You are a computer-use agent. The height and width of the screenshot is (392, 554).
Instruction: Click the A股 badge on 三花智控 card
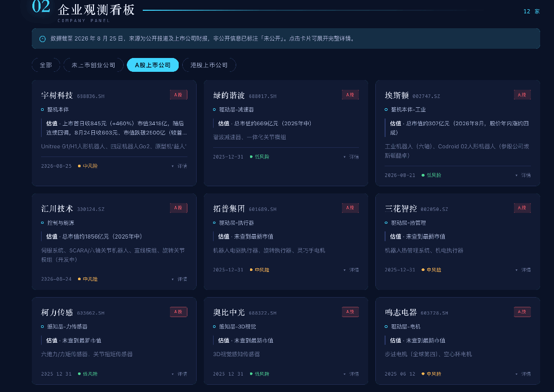point(522,208)
